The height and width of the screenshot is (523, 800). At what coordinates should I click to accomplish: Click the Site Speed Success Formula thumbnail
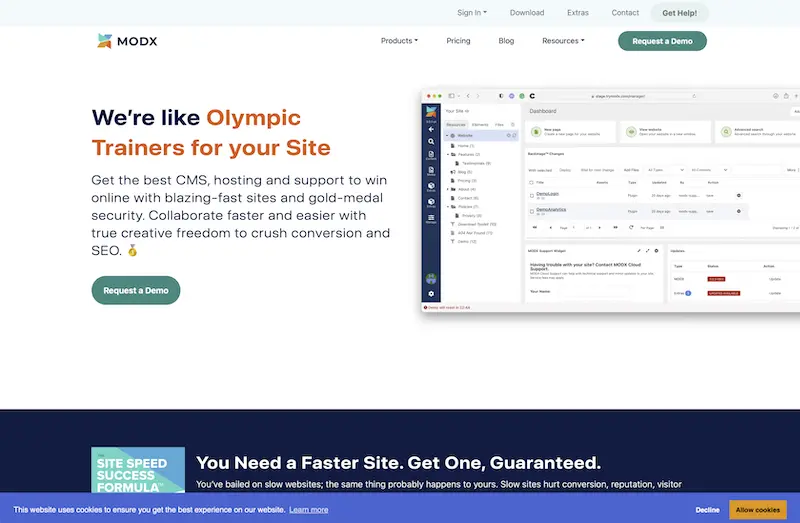tap(138, 470)
